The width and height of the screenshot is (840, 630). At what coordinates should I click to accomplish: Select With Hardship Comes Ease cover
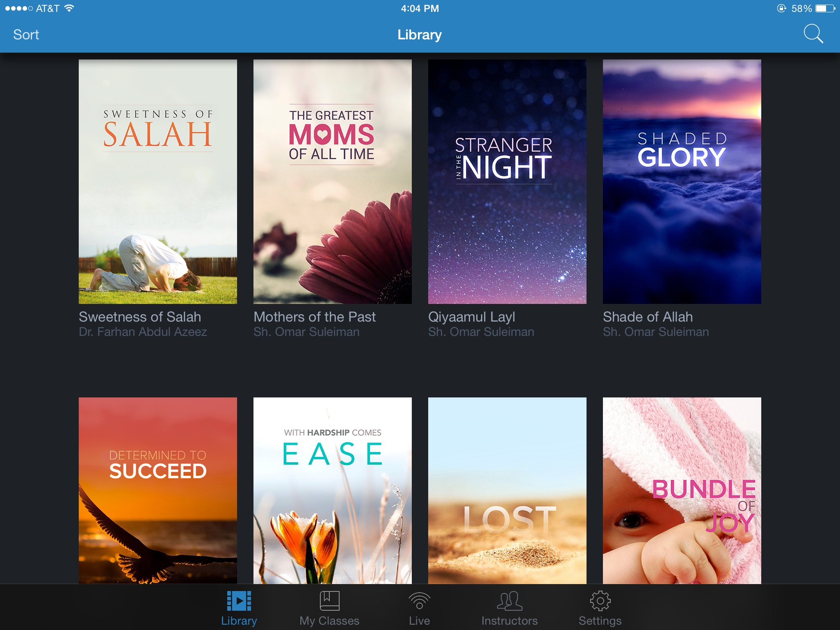pos(332,490)
